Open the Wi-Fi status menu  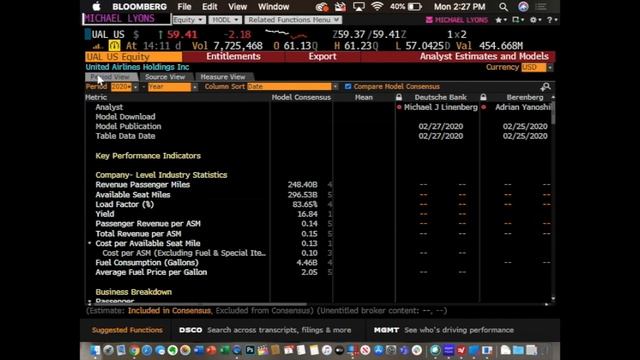click(x=377, y=7)
